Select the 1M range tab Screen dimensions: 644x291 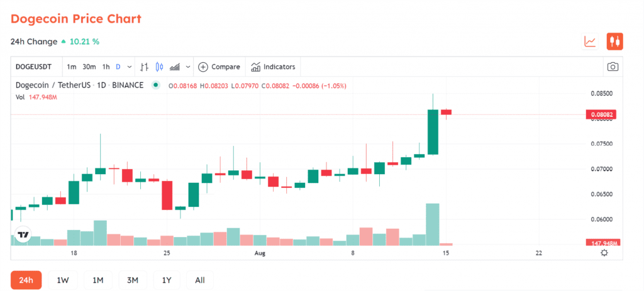[97, 280]
